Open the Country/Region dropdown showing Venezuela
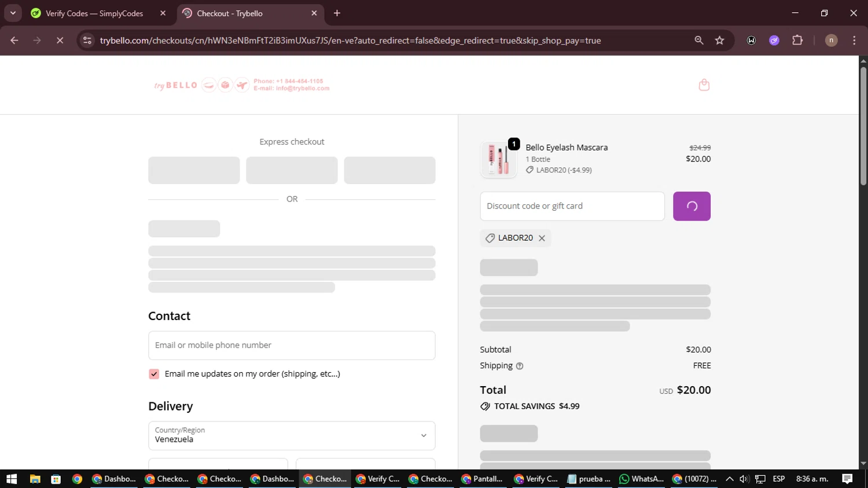Image resolution: width=868 pixels, height=488 pixels. tap(292, 436)
